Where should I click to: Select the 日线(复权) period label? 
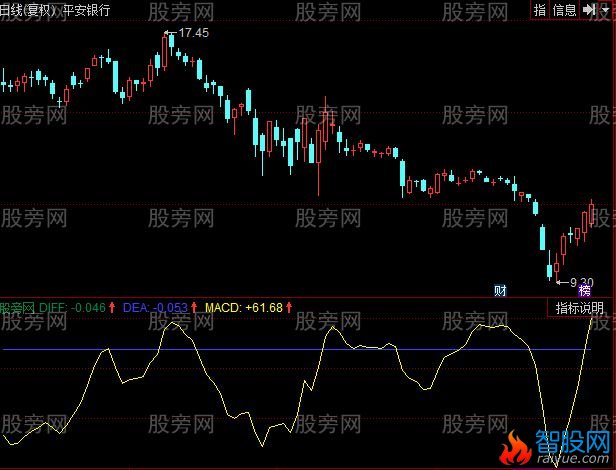pyautogui.click(x=28, y=10)
